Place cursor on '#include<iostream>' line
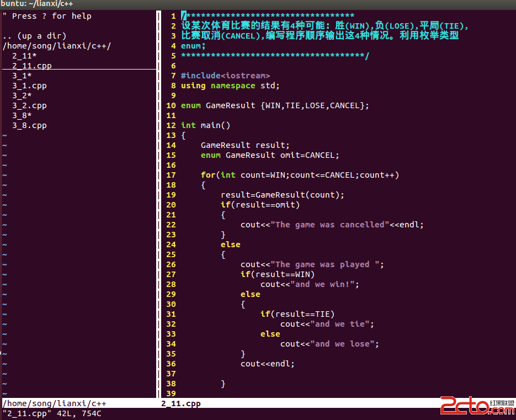 225,76
